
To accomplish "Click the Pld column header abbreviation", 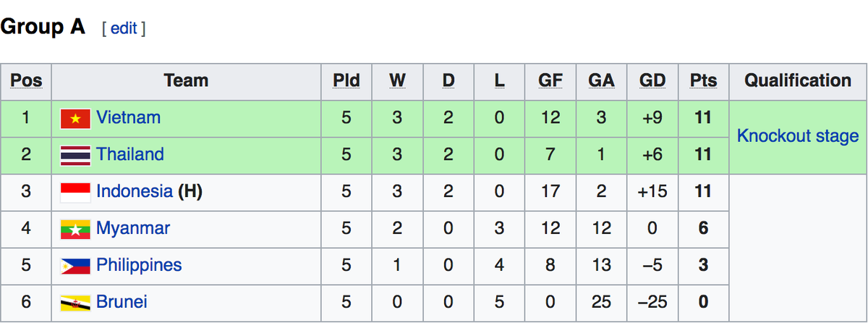I will [x=346, y=81].
